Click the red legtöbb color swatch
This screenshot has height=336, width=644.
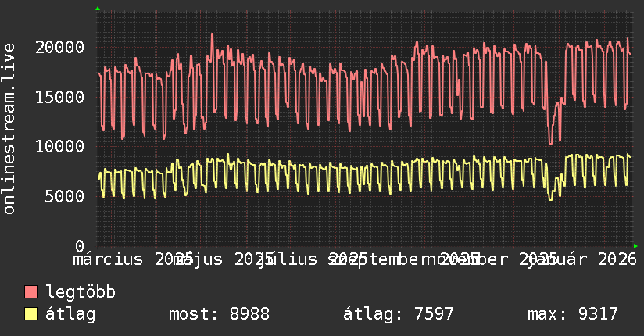coord(30,292)
